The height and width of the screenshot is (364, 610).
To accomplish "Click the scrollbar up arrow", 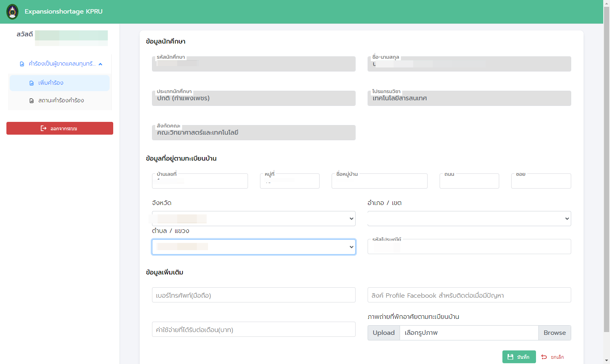I will tap(606, 3).
